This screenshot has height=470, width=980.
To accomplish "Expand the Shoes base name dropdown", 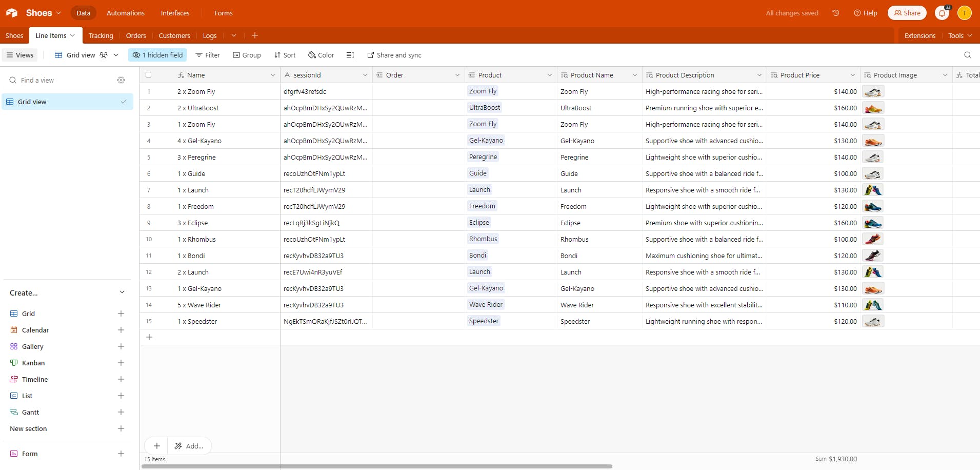I will click(x=58, y=13).
